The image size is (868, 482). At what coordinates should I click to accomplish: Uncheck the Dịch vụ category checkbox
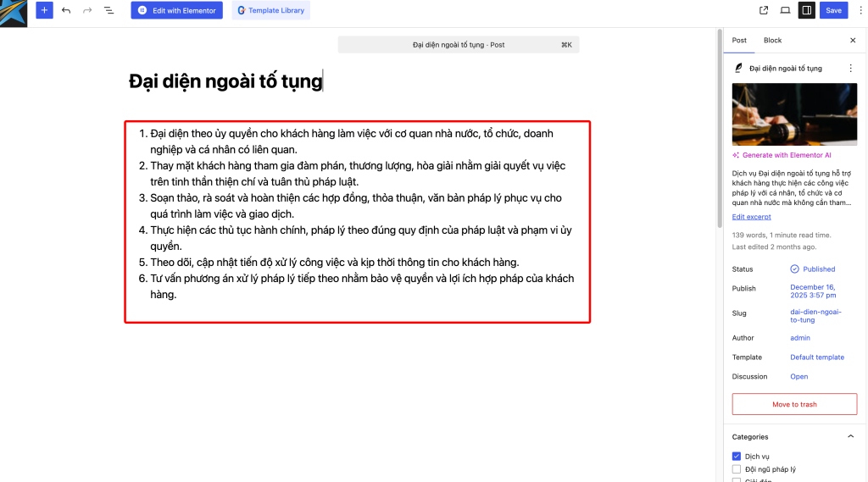[x=736, y=457]
